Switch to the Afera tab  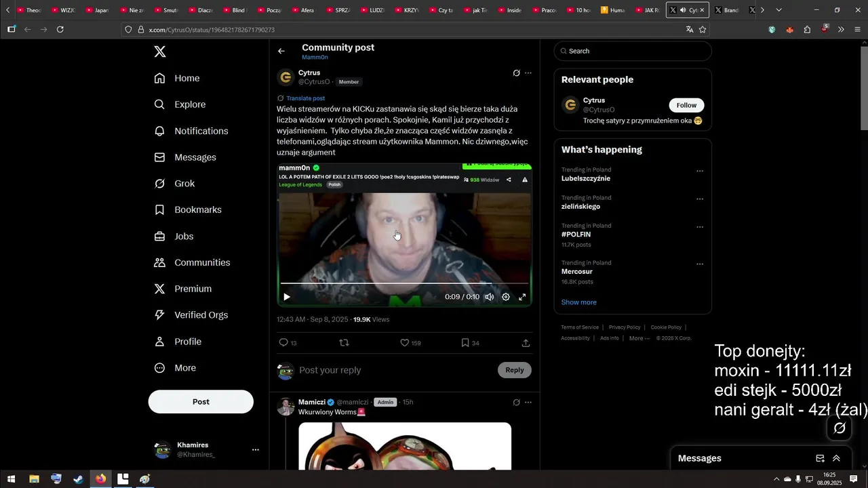point(303,10)
